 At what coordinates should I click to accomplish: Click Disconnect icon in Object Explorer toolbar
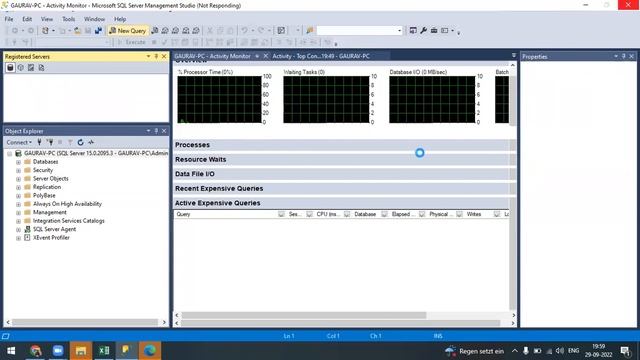[50, 142]
